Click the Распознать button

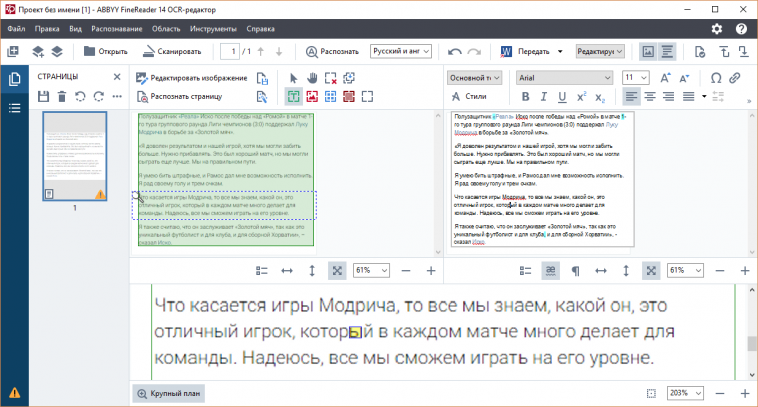point(333,51)
